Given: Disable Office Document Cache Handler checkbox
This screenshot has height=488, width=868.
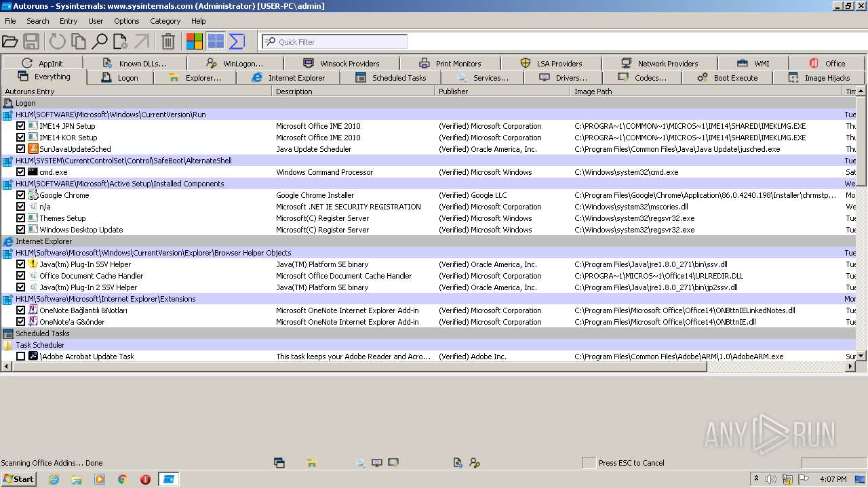Looking at the screenshot, I should pos(20,276).
